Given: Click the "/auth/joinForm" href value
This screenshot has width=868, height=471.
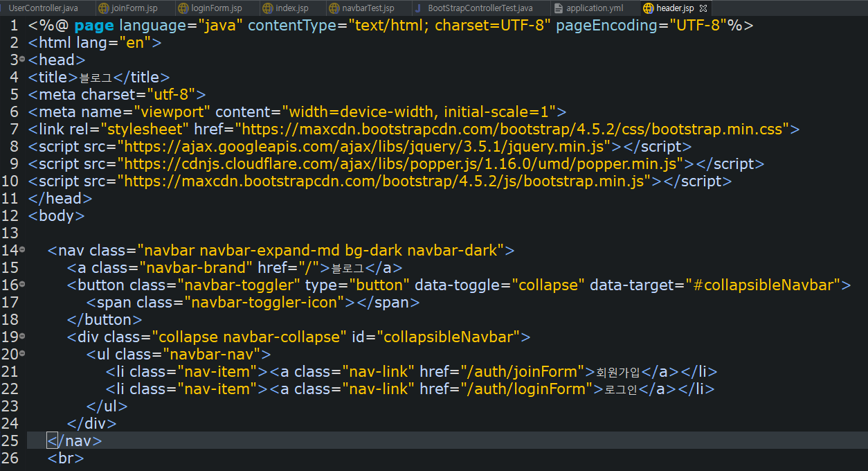Looking at the screenshot, I should click(x=523, y=372).
